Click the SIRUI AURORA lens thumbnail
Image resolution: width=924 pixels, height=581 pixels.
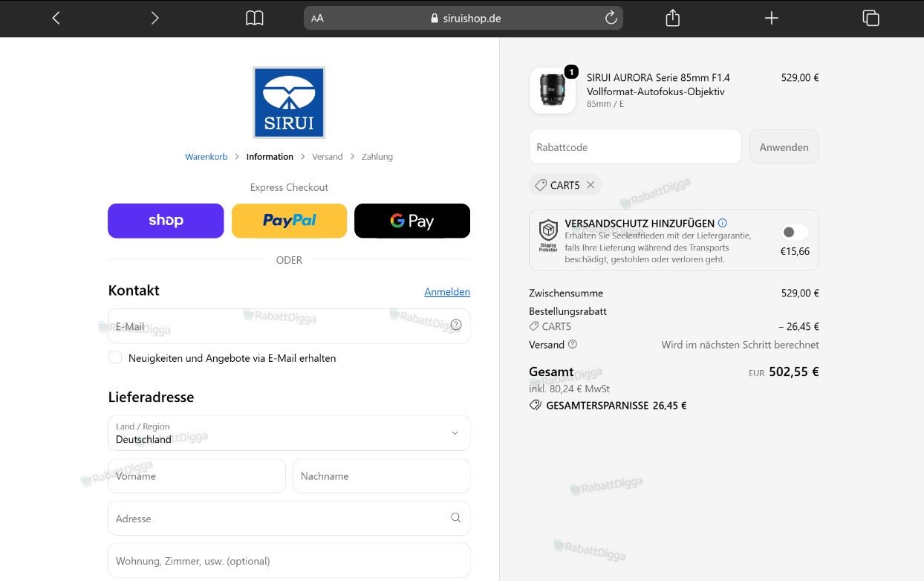tap(552, 91)
